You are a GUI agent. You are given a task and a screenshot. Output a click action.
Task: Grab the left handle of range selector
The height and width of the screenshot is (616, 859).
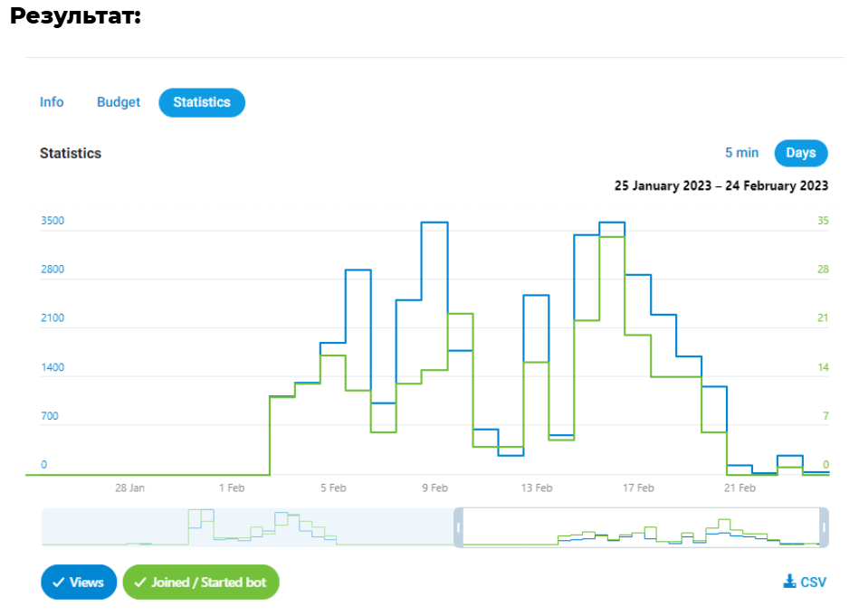point(458,527)
